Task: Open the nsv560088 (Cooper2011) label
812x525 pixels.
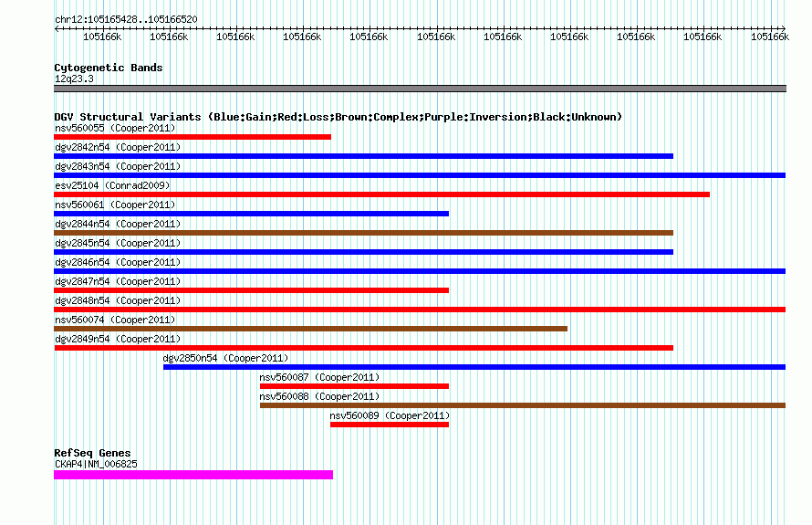Action: point(319,396)
